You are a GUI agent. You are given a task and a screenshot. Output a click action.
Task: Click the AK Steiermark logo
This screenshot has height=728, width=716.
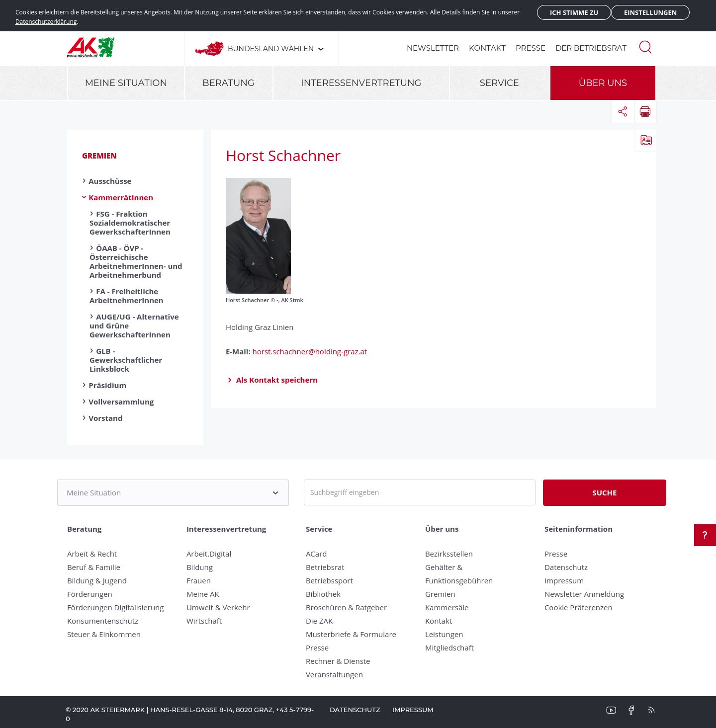[90, 48]
